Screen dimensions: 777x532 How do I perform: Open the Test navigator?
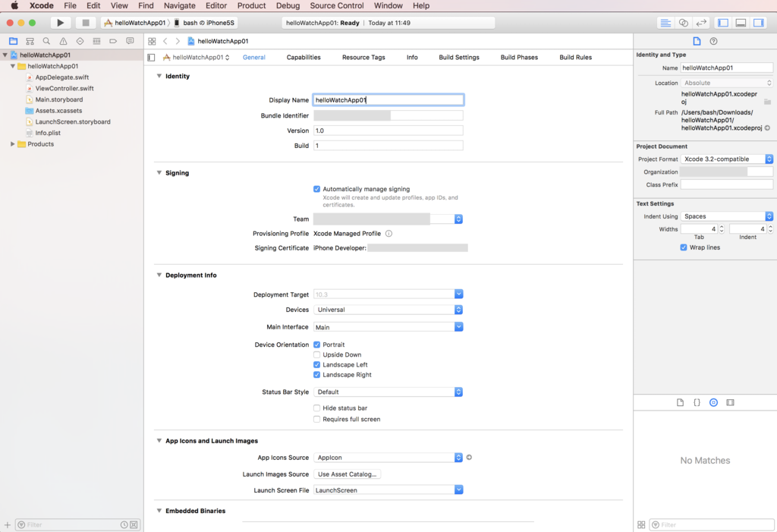point(80,41)
